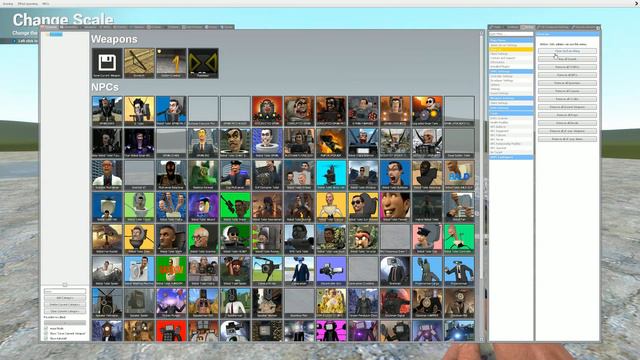Select the sniper NPC thumbnail with bright green background

(235, 207)
